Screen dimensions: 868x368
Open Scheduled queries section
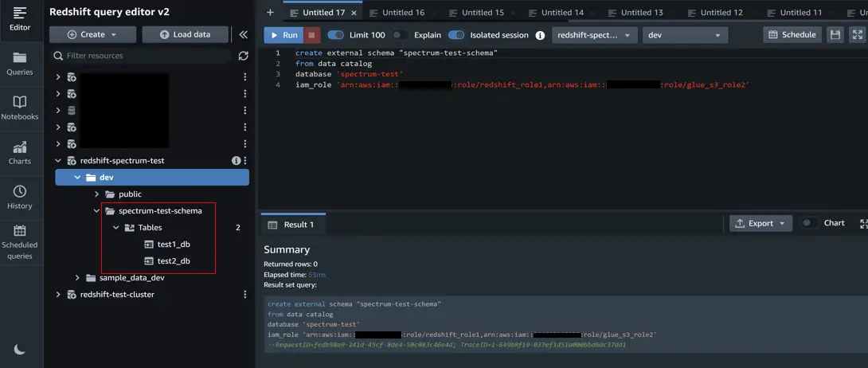20,242
